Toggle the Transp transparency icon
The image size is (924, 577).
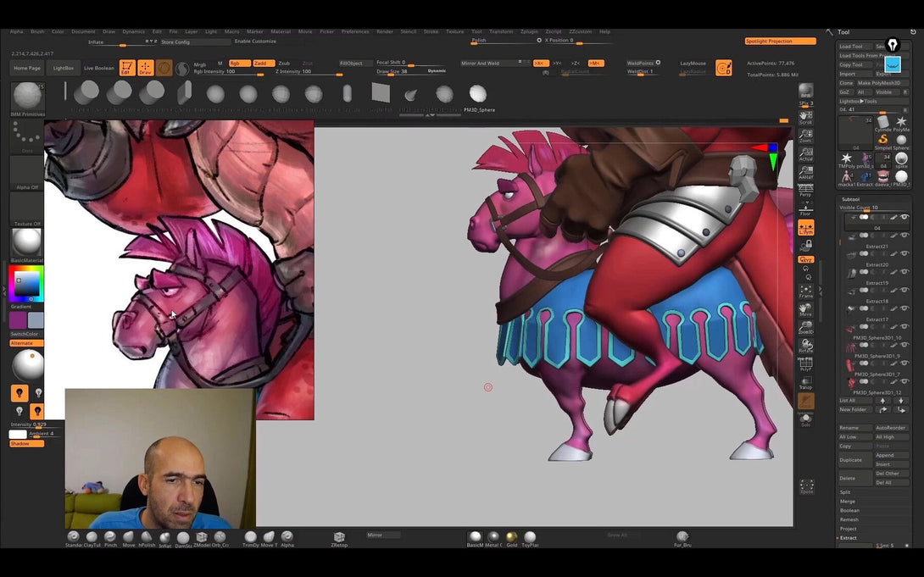coord(805,383)
